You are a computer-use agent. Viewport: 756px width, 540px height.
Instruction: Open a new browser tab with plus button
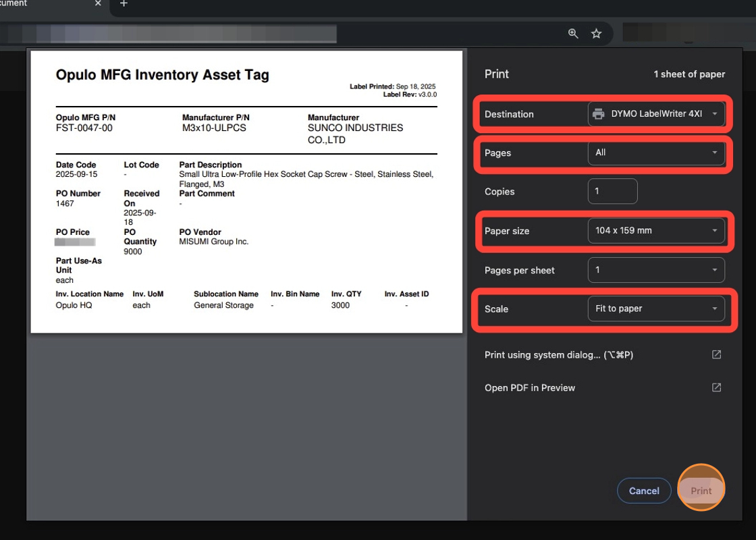pos(123,4)
